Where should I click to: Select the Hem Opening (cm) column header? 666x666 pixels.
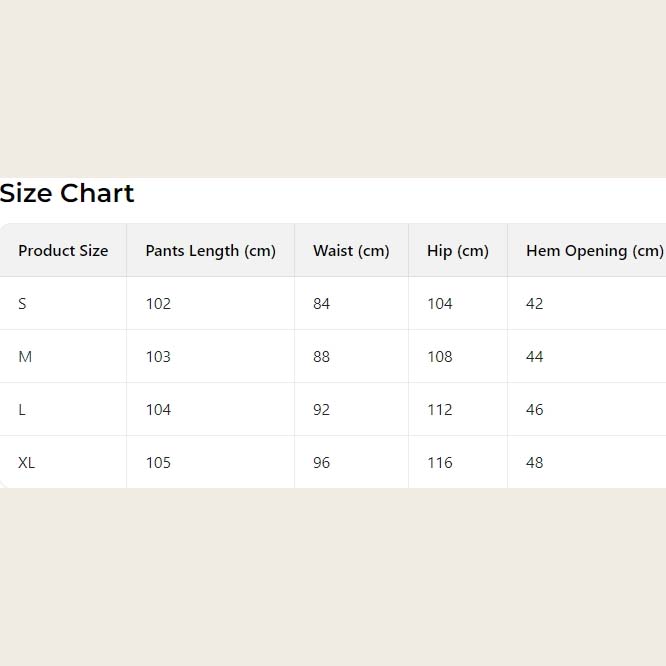pyautogui.click(x=594, y=251)
